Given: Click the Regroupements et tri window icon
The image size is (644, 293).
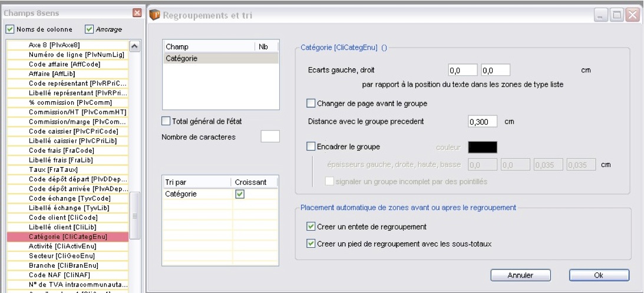Looking at the screenshot, I should (154, 15).
